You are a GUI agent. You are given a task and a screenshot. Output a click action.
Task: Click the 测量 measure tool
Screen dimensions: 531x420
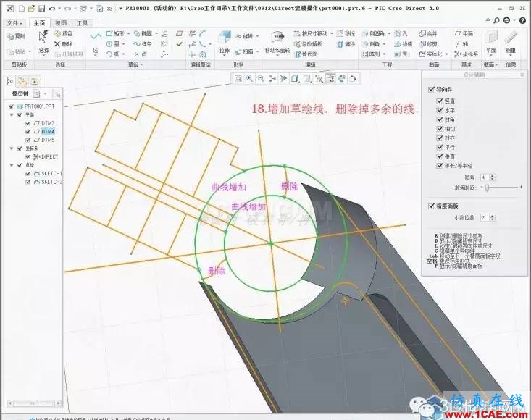point(511,43)
